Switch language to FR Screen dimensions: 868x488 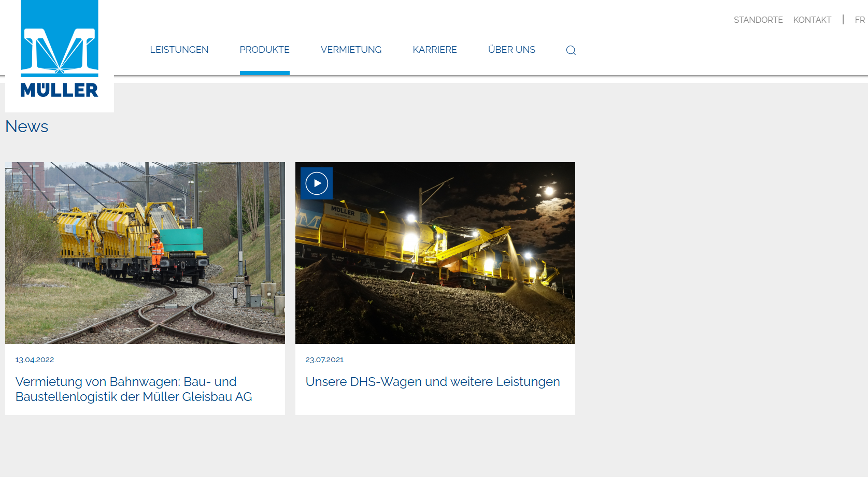(x=860, y=20)
